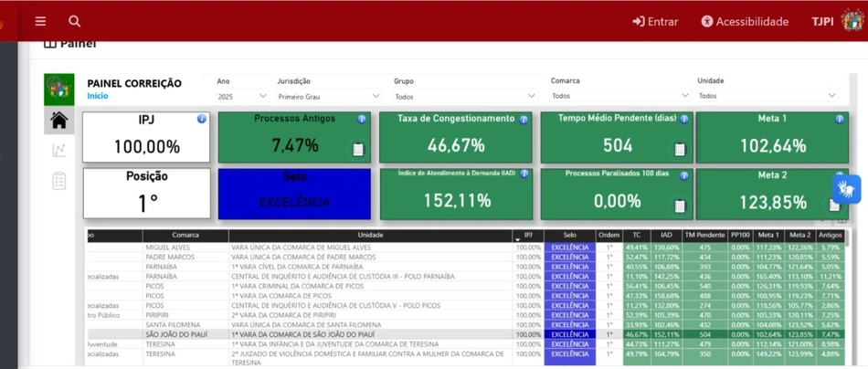Open clipboard details on Processos Antigos card
868x369 pixels.
358,149
